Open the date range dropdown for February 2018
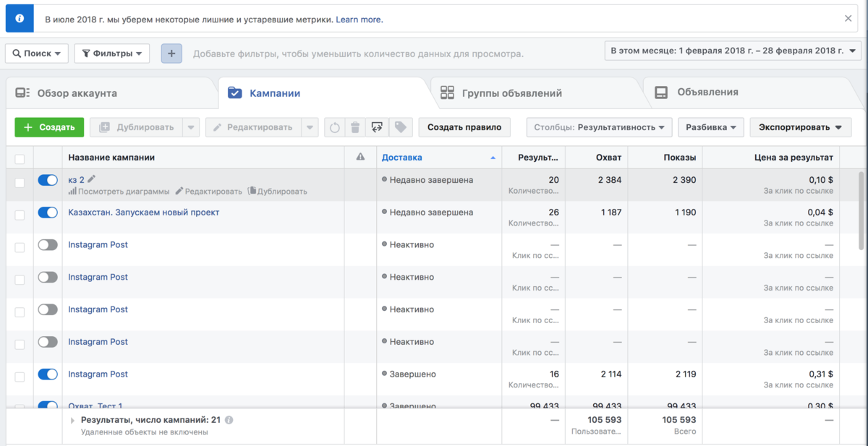868x446 pixels. click(x=733, y=51)
